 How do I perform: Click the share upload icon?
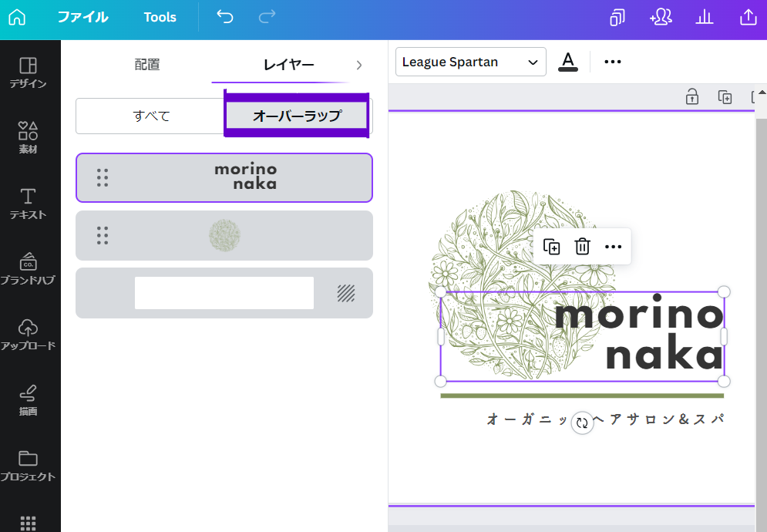(x=748, y=18)
